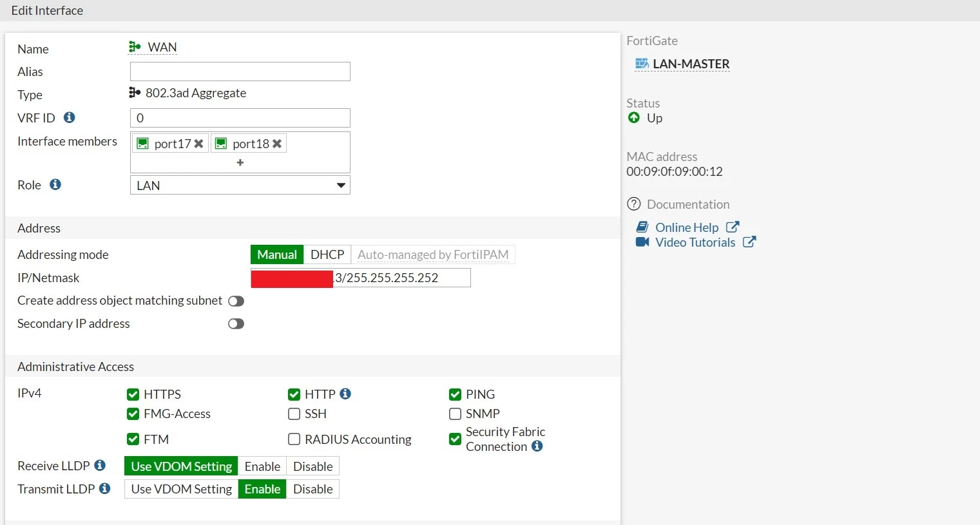Enable SNMP administrative access
Screen dimensions: 980x525
(456, 414)
